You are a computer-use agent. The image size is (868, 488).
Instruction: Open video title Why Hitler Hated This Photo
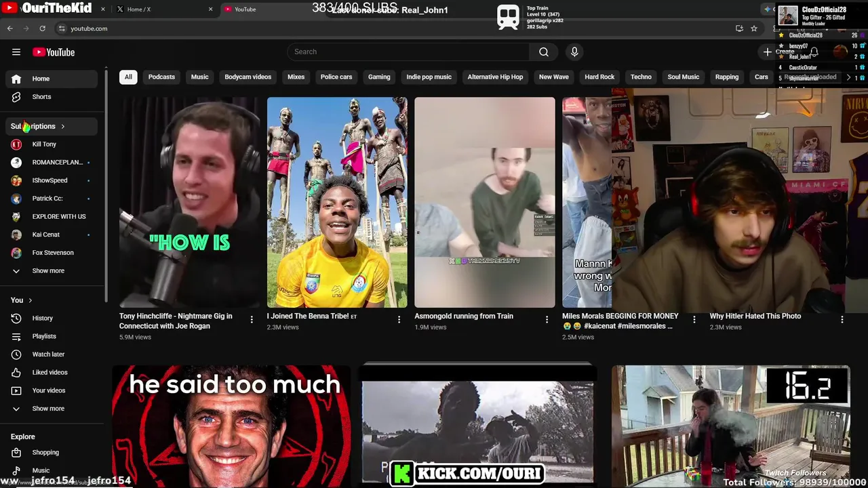pos(755,316)
